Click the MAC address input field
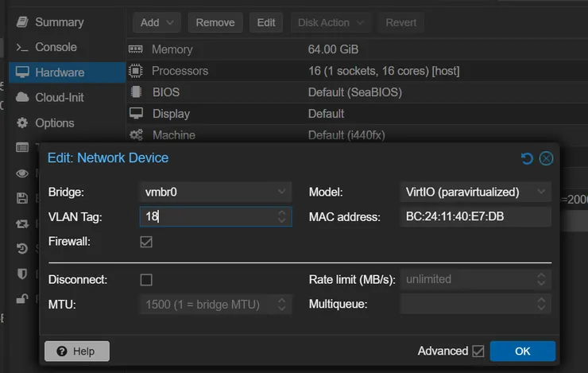 point(475,216)
